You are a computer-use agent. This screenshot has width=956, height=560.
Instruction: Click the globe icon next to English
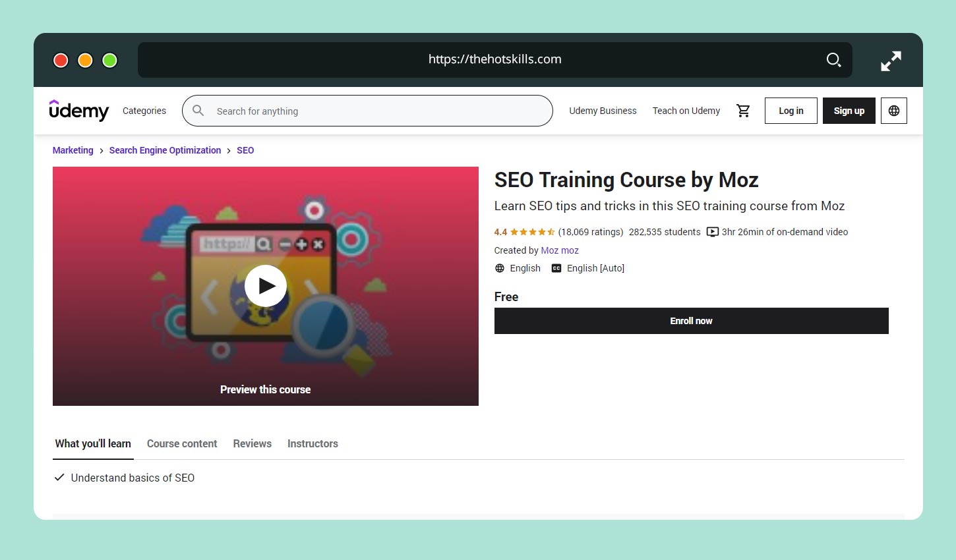499,268
